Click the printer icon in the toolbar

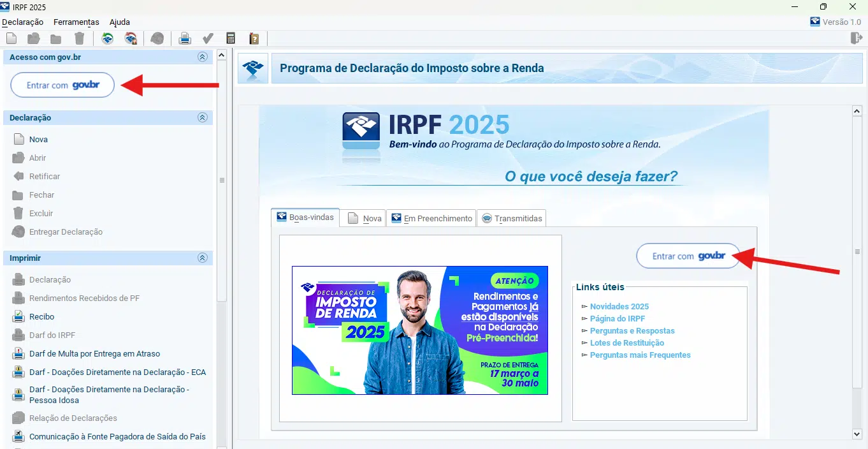click(185, 39)
